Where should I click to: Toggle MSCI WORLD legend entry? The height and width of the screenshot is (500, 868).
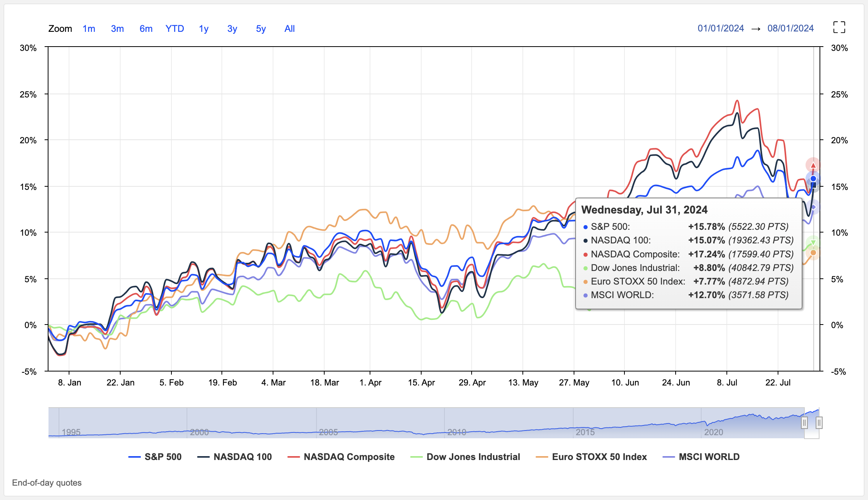coord(701,457)
